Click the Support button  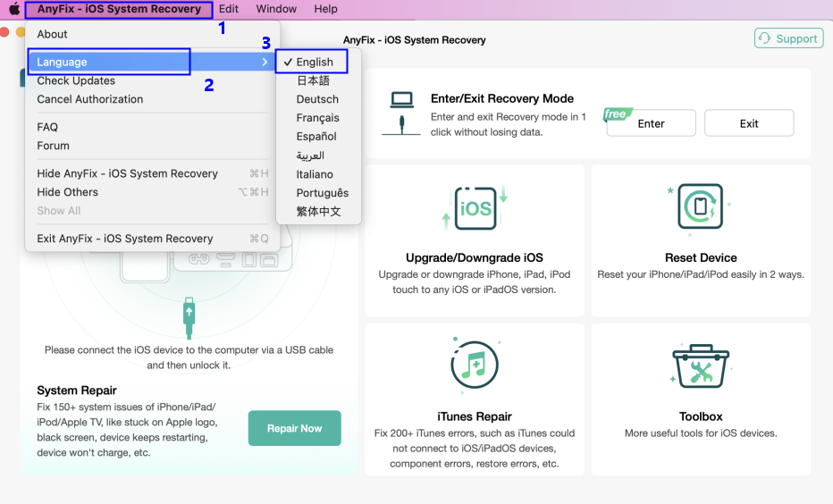pyautogui.click(x=789, y=38)
